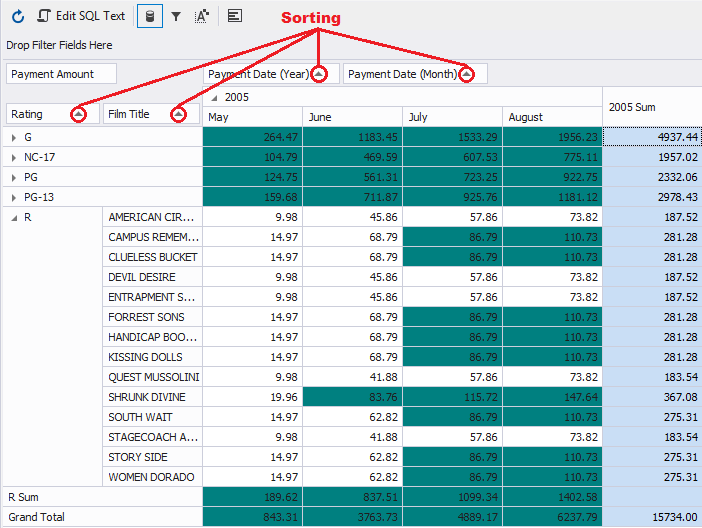
Task: Select the WOMEN DORADO film row
Action: pos(153,477)
